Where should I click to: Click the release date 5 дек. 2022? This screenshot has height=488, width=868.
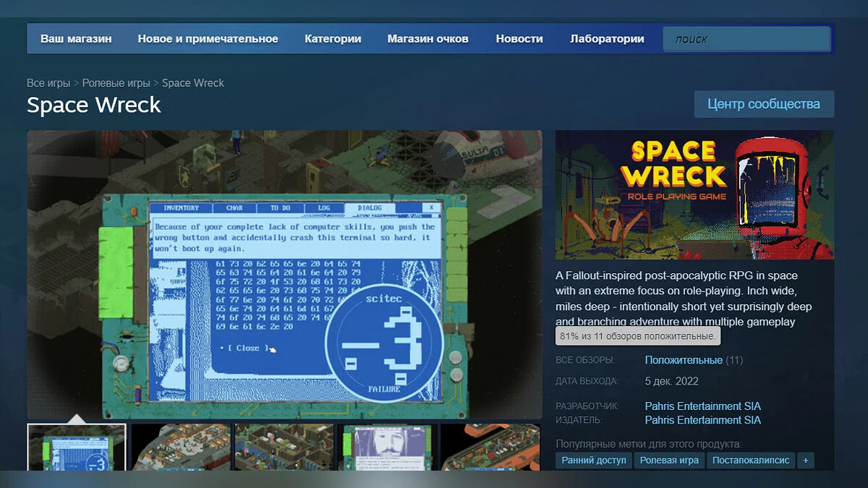coord(672,381)
